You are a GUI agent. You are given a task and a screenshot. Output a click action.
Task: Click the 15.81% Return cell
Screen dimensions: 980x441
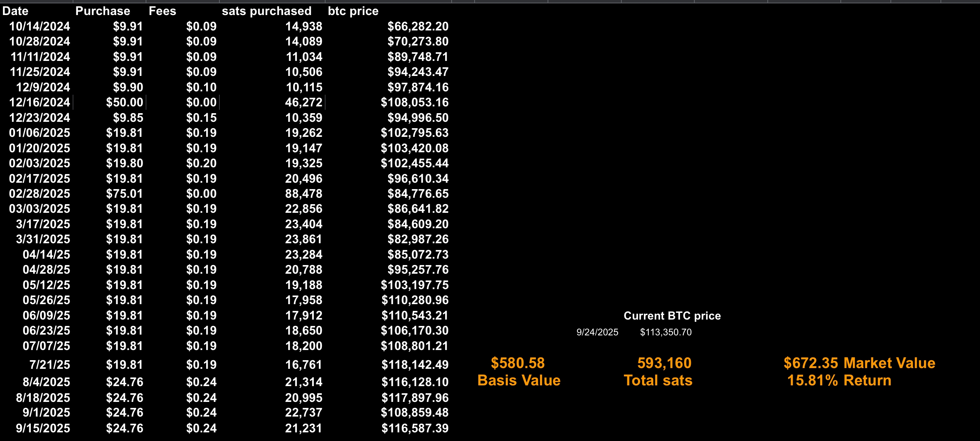(839, 380)
